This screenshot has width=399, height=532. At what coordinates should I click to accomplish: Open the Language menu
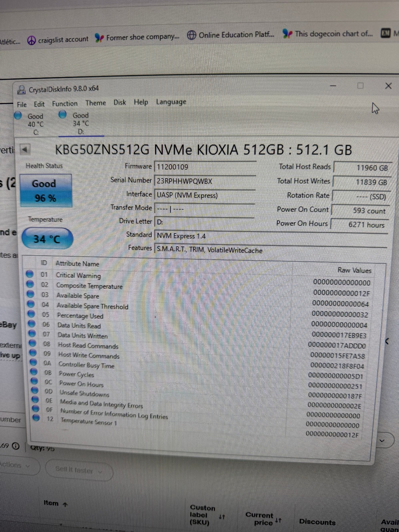point(171,102)
